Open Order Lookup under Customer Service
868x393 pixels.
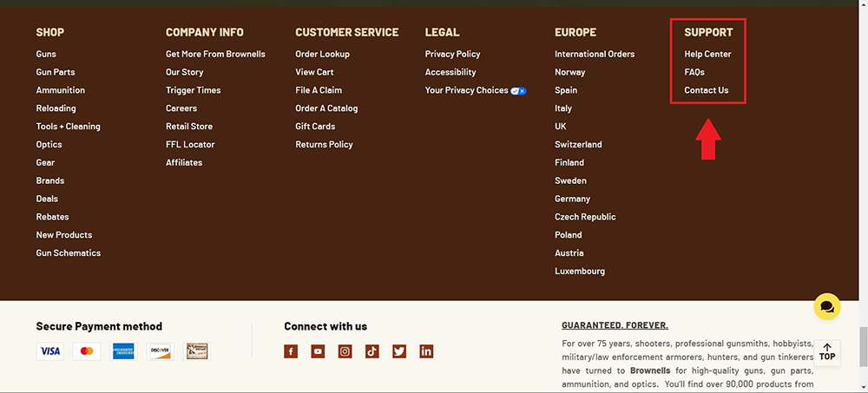click(x=322, y=54)
